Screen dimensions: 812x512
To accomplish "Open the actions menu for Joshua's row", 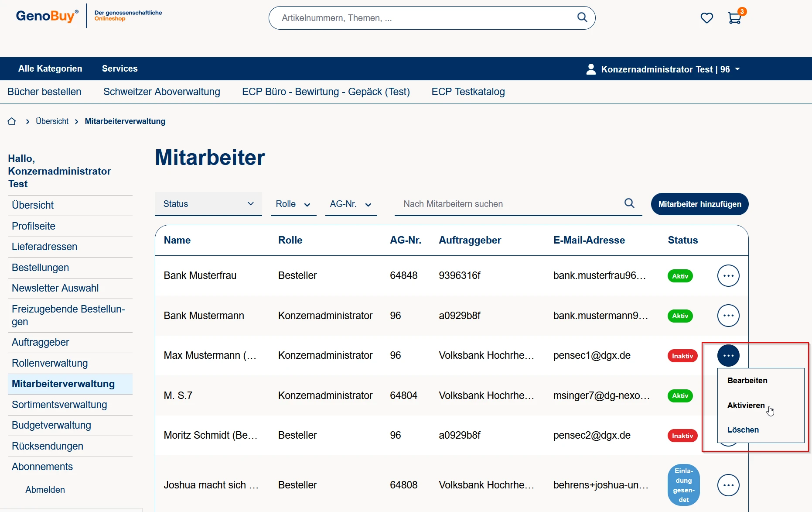I will coord(728,485).
